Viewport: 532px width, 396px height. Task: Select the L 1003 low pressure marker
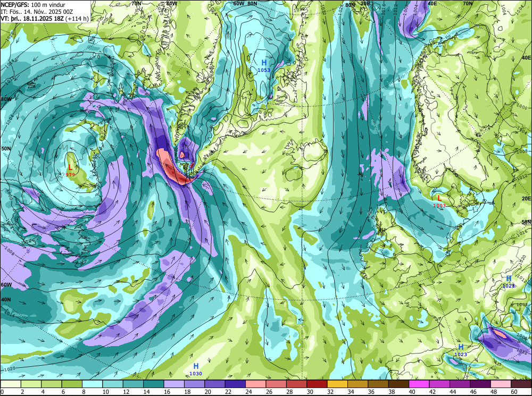click(x=439, y=201)
